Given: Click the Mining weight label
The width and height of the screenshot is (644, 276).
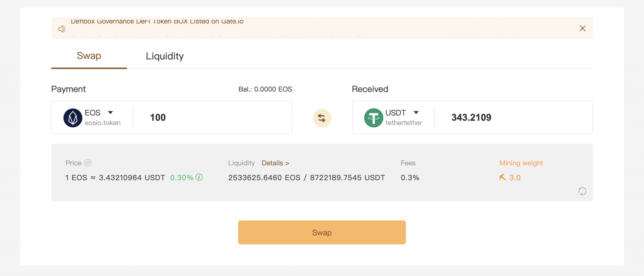Looking at the screenshot, I should click(521, 163).
